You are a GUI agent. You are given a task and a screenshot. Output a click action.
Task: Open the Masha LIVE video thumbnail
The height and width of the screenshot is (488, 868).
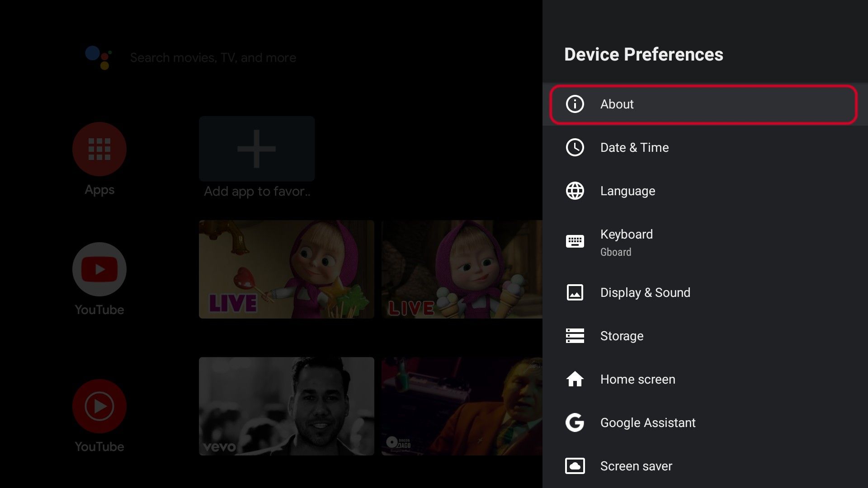(x=286, y=269)
